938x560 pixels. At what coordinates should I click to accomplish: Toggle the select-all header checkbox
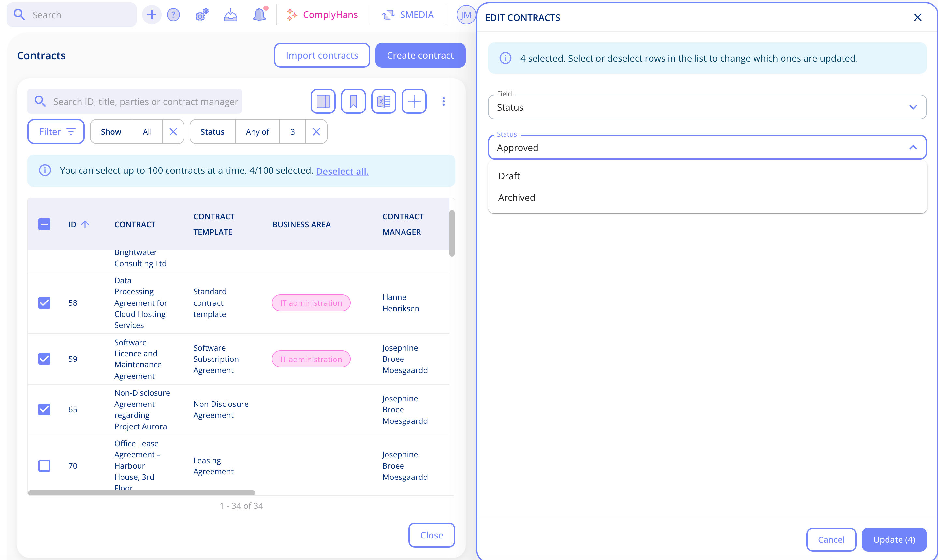pos(44,224)
